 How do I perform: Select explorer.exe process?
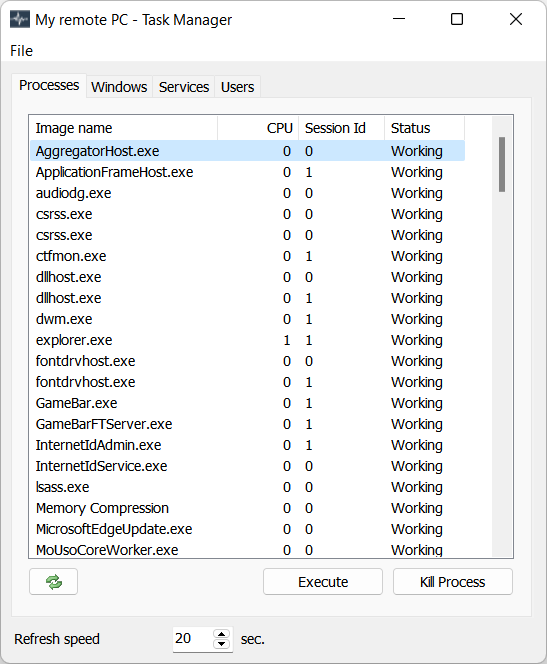click(x=247, y=340)
